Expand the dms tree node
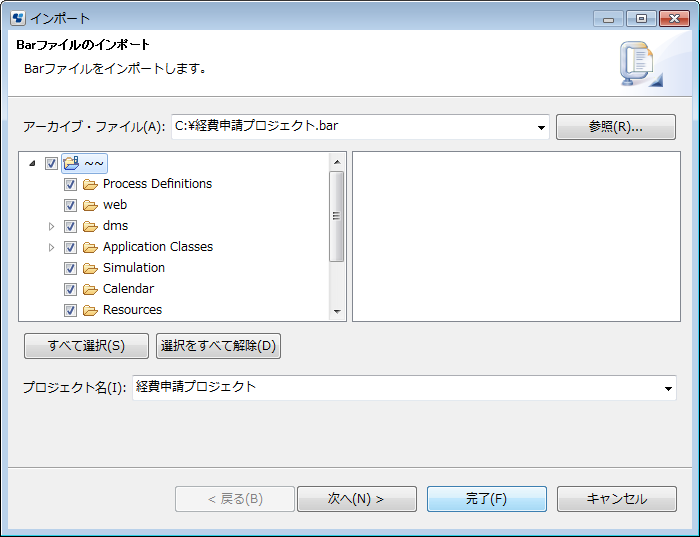 [x=51, y=226]
